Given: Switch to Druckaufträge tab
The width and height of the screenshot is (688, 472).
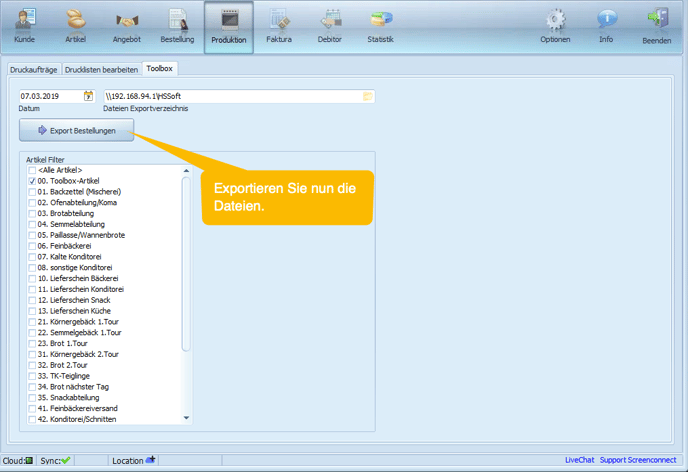Looking at the screenshot, I should [x=34, y=70].
